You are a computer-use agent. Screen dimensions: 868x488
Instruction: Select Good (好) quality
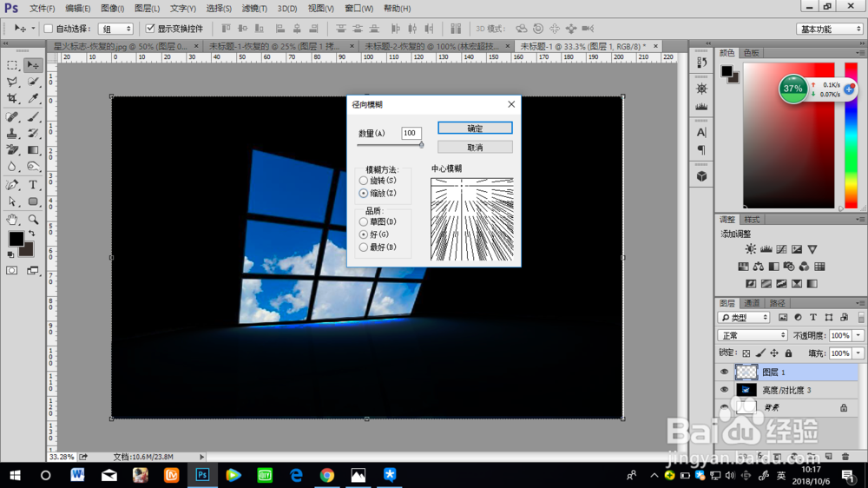(x=363, y=234)
